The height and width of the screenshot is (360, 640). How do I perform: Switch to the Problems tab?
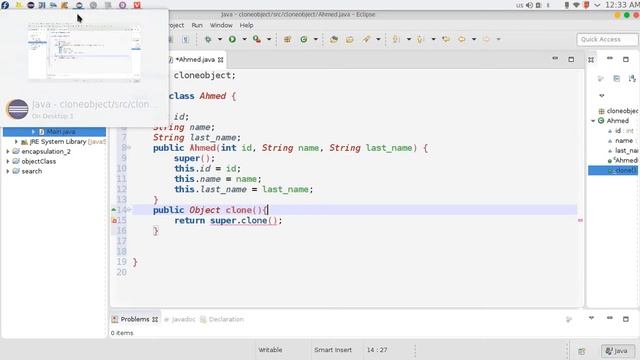click(135, 319)
